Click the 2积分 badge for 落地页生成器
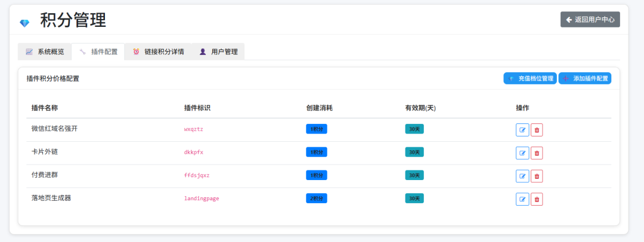 316,198
